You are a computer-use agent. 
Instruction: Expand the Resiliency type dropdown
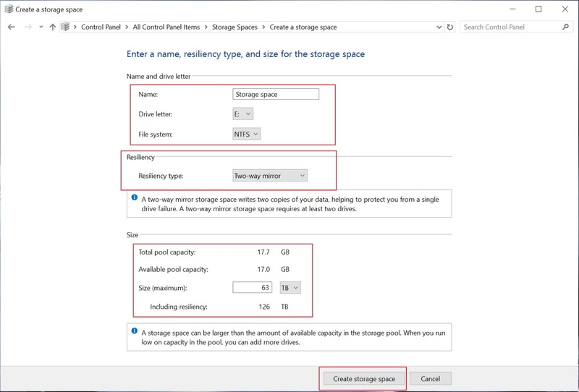tap(269, 175)
